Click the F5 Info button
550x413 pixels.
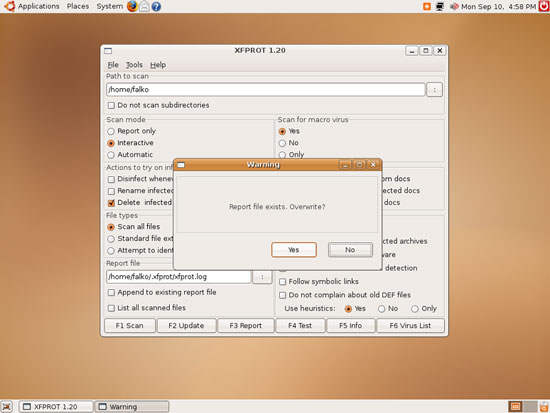(350, 326)
